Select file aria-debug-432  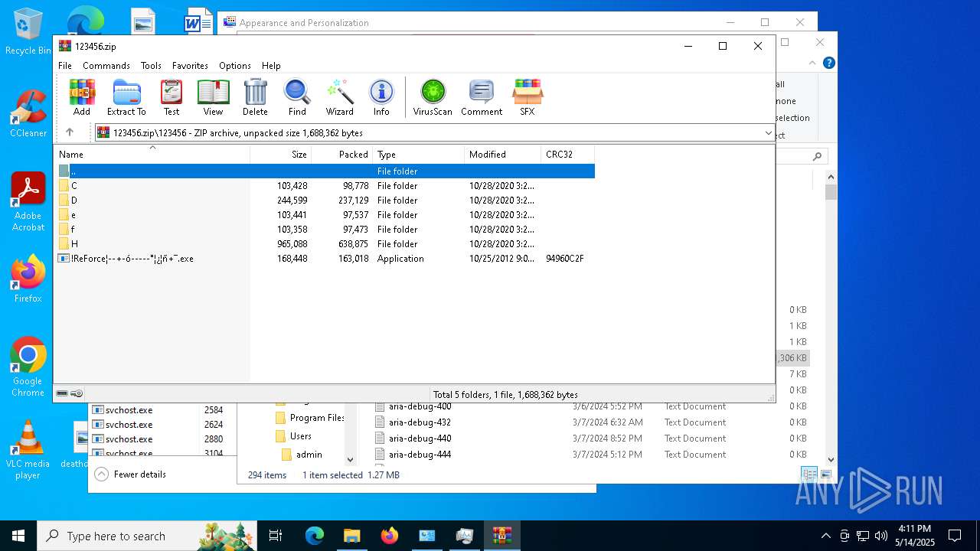click(x=420, y=422)
